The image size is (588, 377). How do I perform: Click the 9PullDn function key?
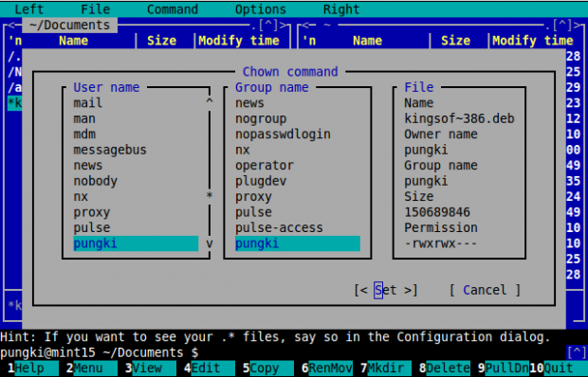(x=504, y=368)
